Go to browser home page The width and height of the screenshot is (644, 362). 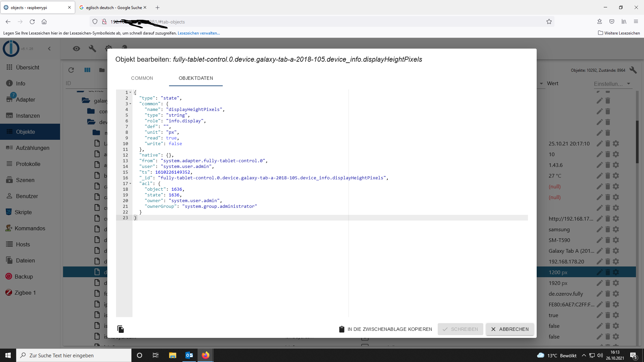(x=44, y=22)
